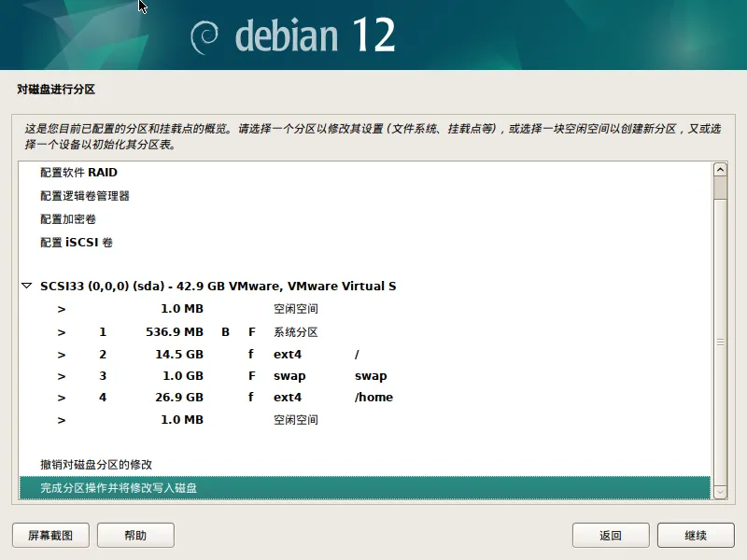Select the 1.0 GB swap partition
Image resolution: width=747 pixels, height=560 pixels.
365,376
